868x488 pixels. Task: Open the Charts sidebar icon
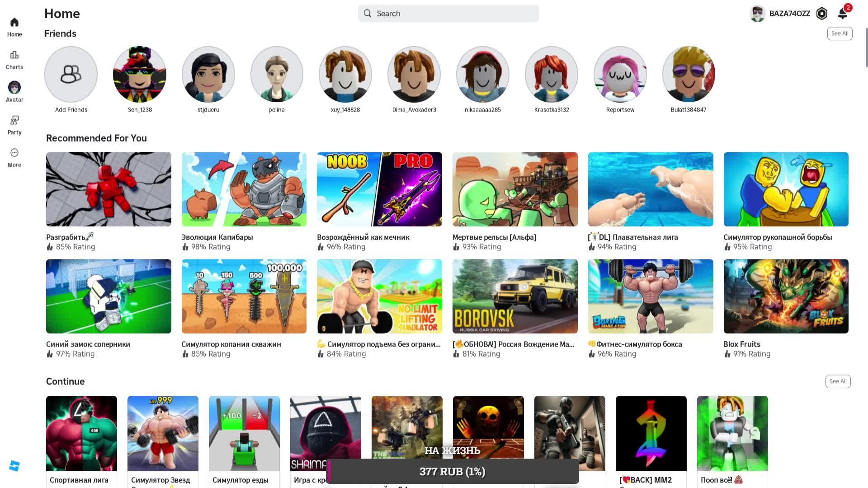(14, 56)
